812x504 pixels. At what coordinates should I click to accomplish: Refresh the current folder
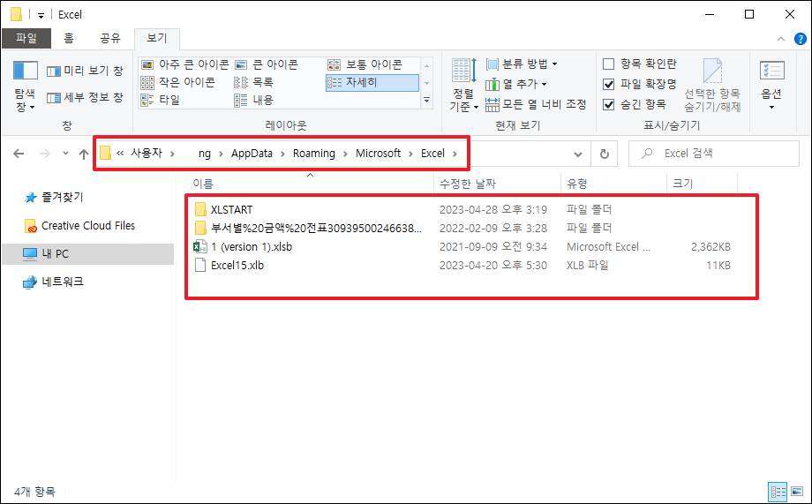point(604,154)
